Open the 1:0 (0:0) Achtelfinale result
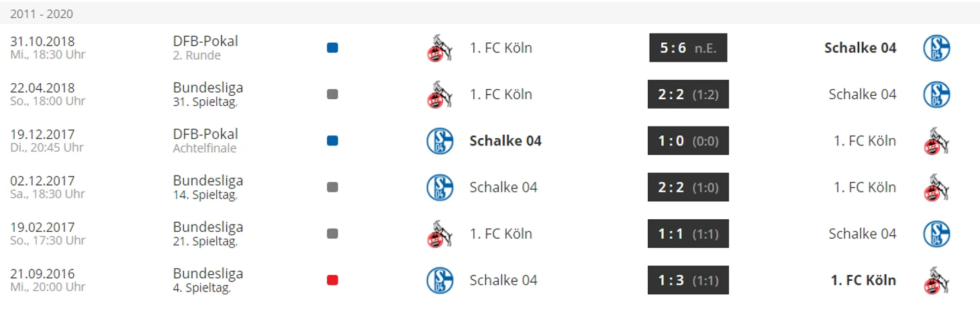This screenshot has height=311, width=980. click(x=688, y=141)
